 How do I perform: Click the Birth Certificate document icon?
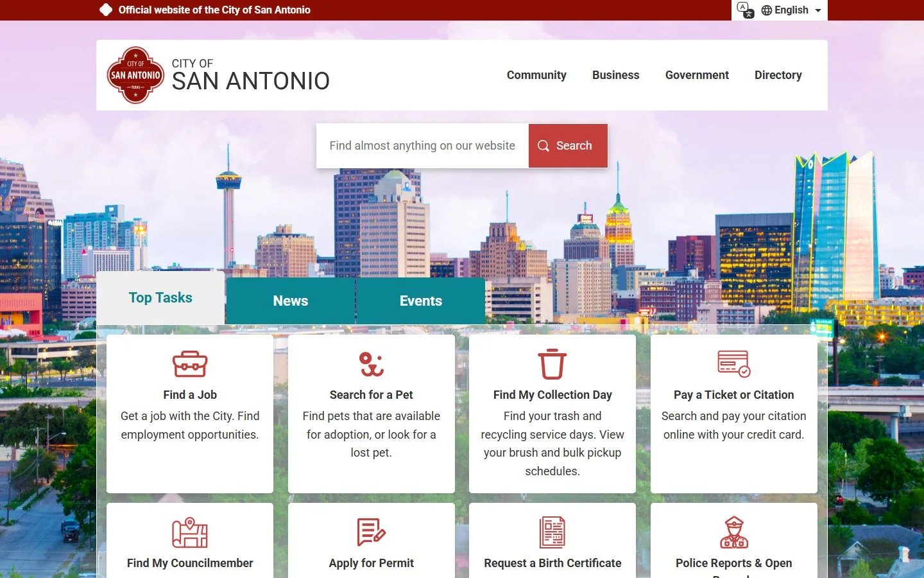[552, 532]
